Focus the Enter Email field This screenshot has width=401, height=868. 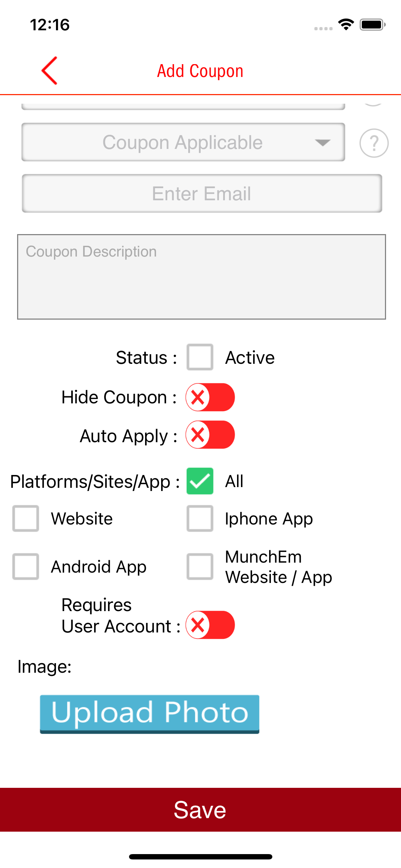[202, 193]
